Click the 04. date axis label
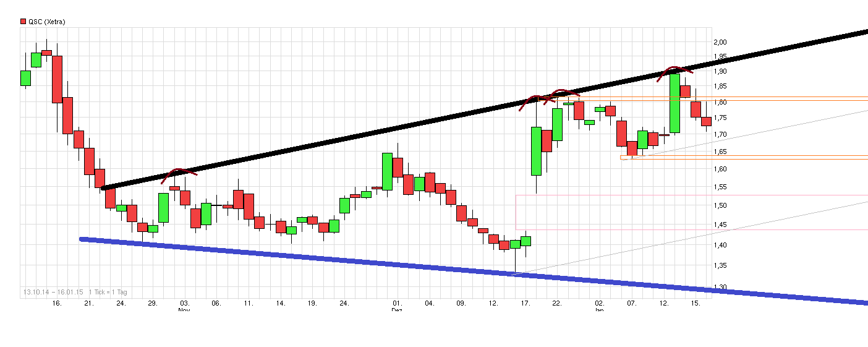868x347 pixels. pyautogui.click(x=429, y=304)
